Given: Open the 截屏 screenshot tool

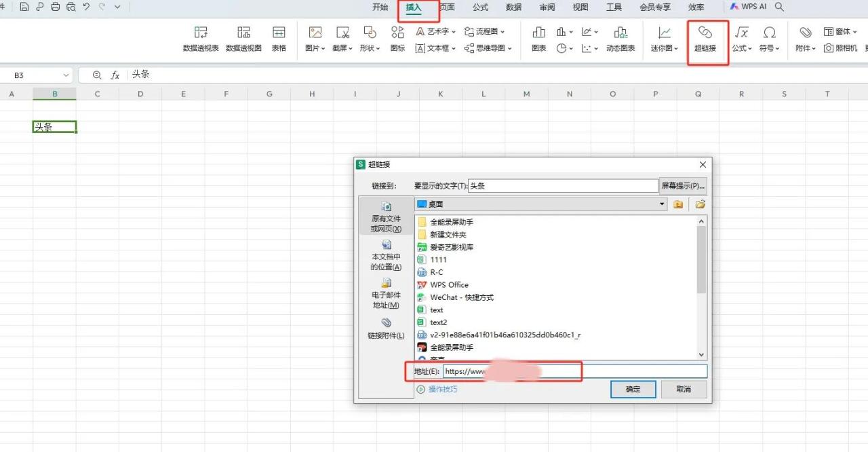Looking at the screenshot, I should coord(342,39).
